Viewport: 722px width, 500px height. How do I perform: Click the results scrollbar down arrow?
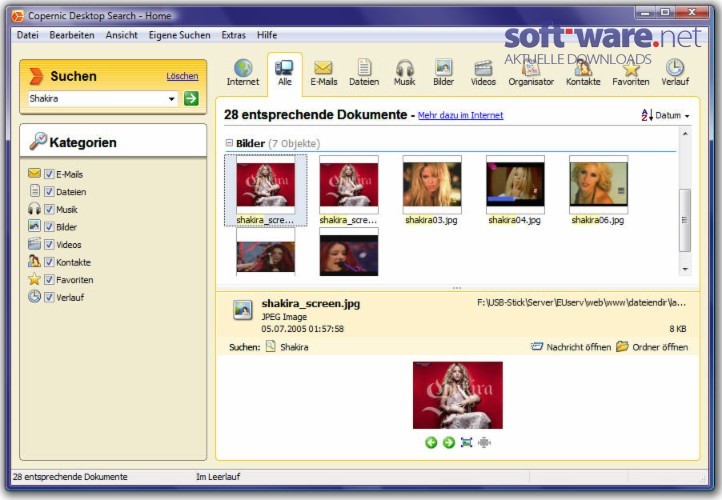click(685, 269)
